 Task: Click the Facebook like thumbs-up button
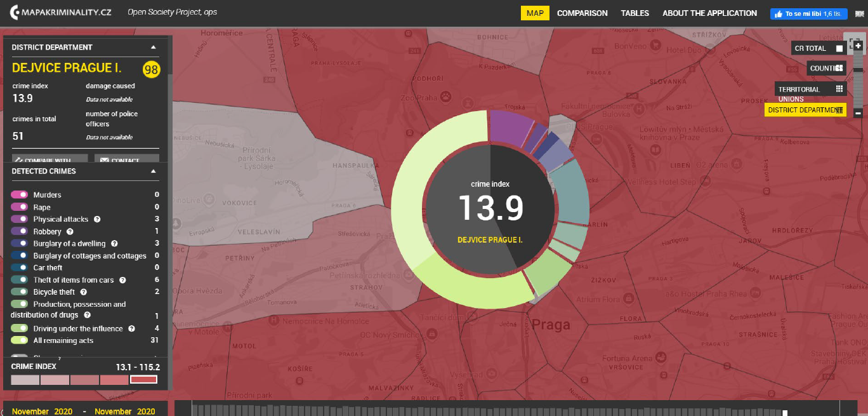point(808,13)
